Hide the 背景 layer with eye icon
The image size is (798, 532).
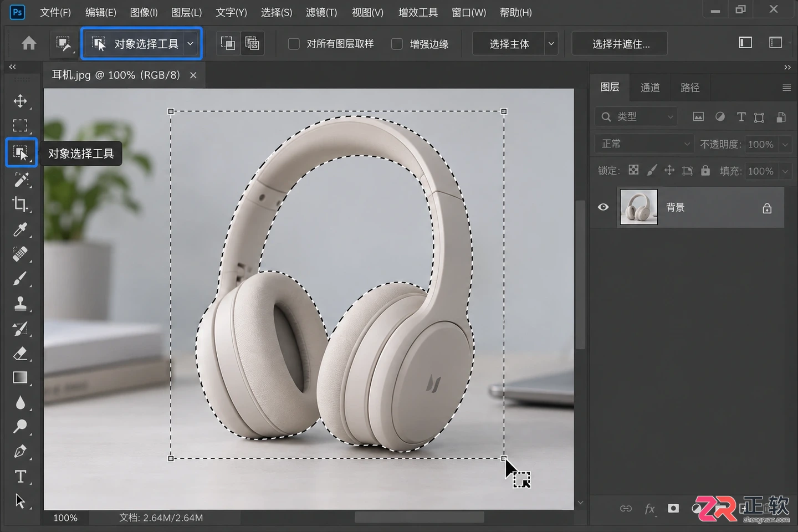[603, 207]
